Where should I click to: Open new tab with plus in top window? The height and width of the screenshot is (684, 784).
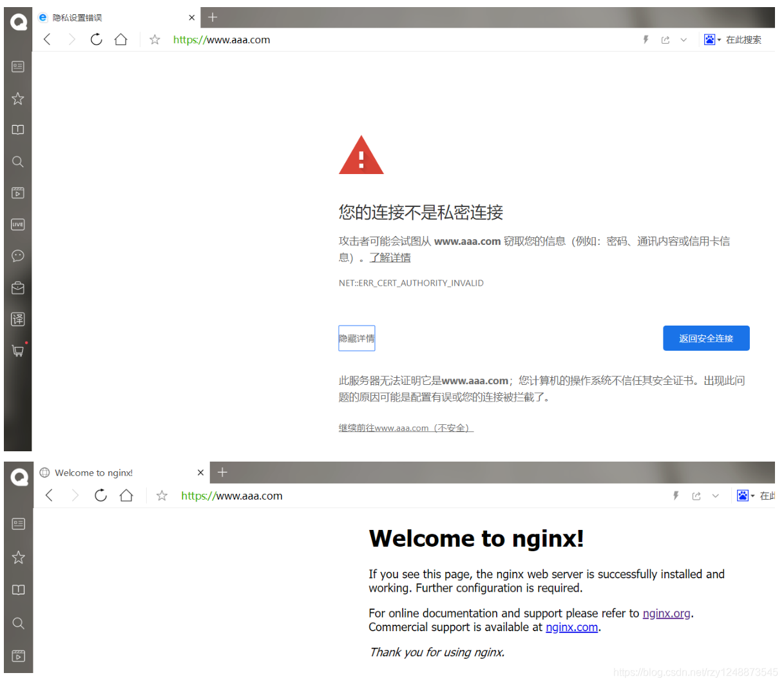[213, 17]
